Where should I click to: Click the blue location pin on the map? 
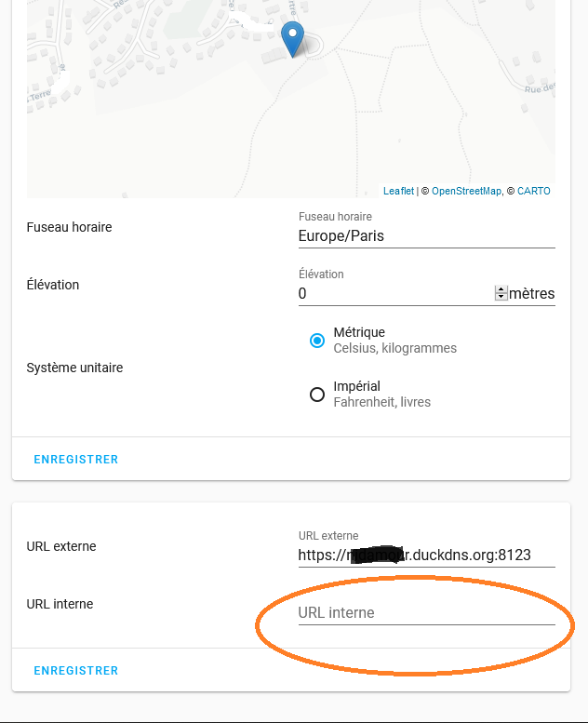pyautogui.click(x=292, y=39)
